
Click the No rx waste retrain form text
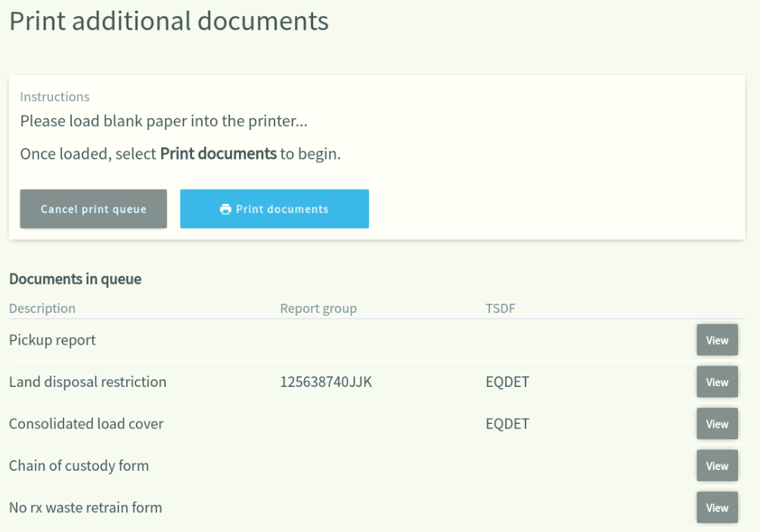pyautogui.click(x=85, y=508)
